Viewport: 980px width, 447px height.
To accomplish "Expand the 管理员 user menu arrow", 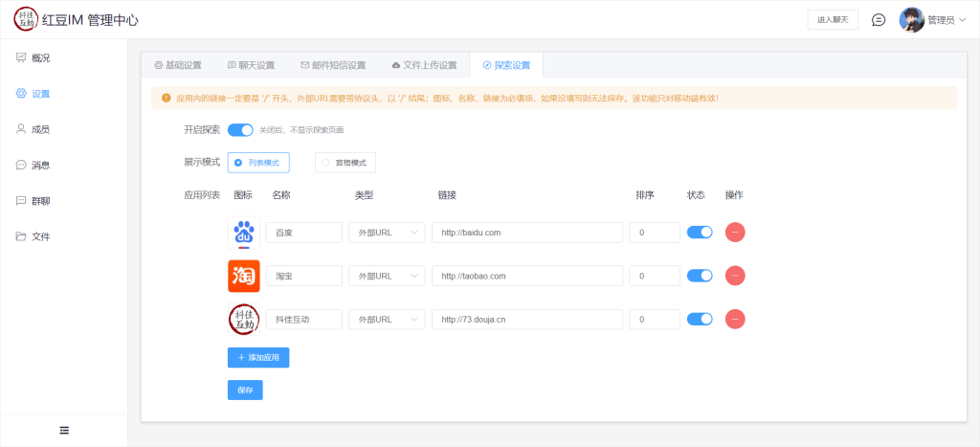I will click(962, 21).
